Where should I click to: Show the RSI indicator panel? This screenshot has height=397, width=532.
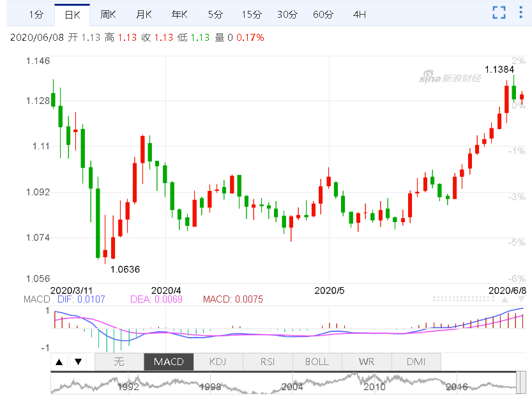click(x=268, y=362)
